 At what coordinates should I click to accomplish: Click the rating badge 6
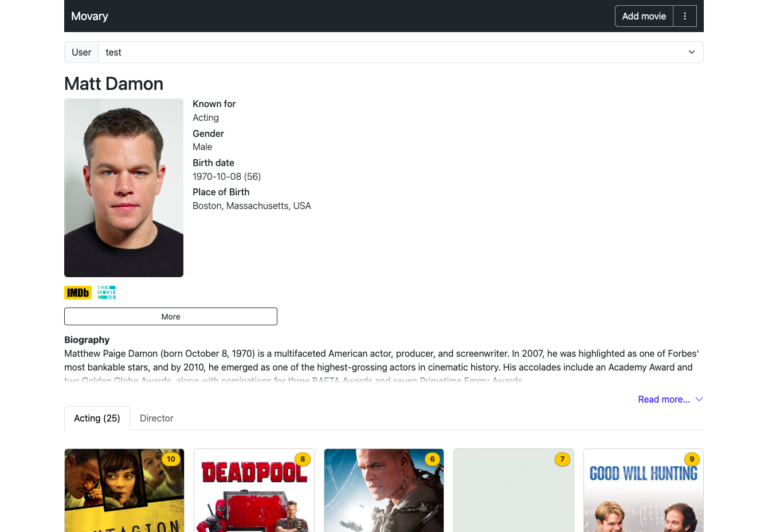(x=432, y=459)
